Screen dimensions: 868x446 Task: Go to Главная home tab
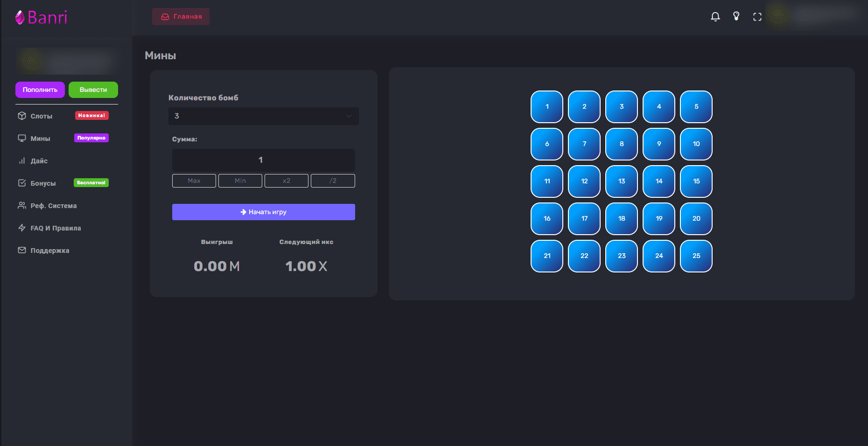pos(181,17)
